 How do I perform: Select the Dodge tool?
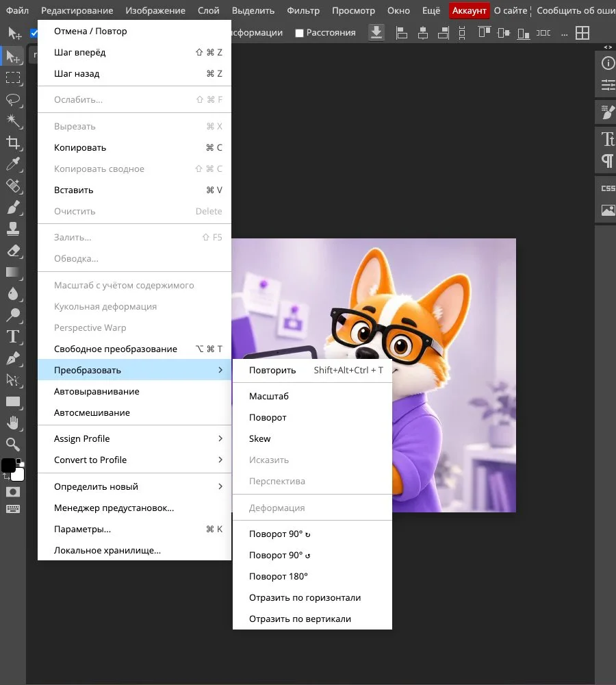[x=13, y=315]
